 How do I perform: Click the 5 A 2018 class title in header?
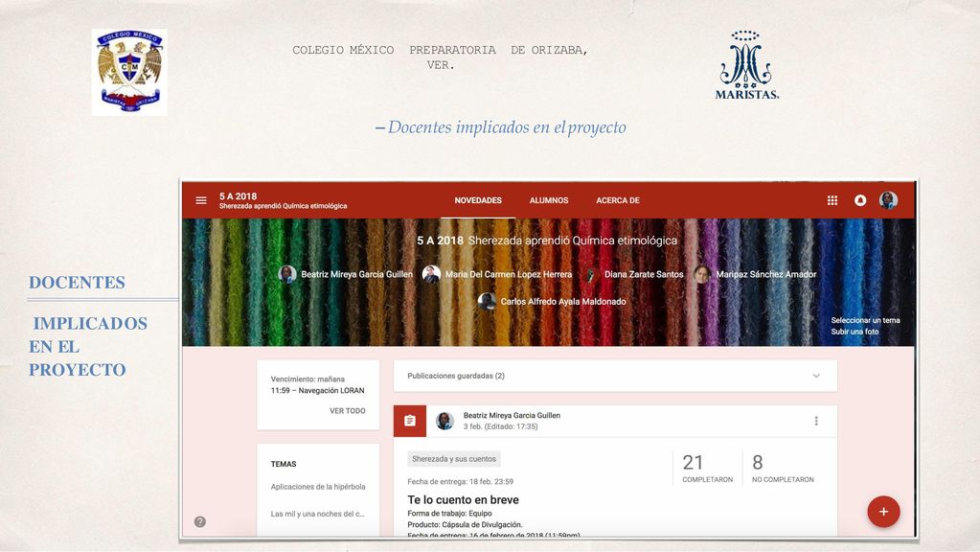click(239, 196)
